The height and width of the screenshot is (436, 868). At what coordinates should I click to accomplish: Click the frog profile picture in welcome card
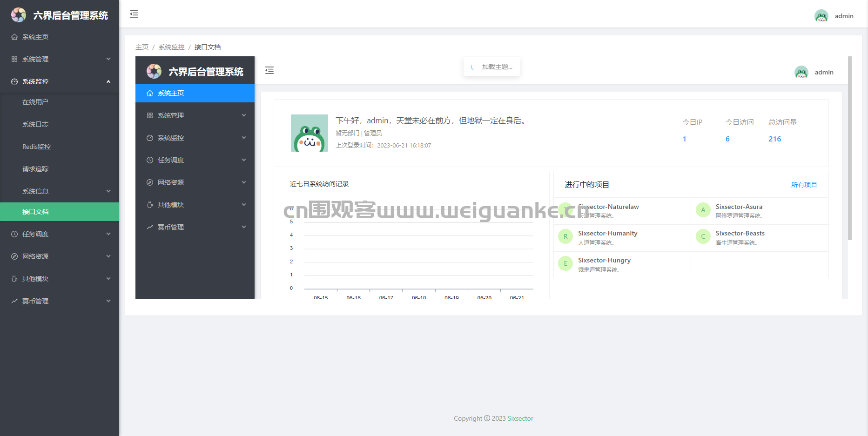click(x=310, y=133)
